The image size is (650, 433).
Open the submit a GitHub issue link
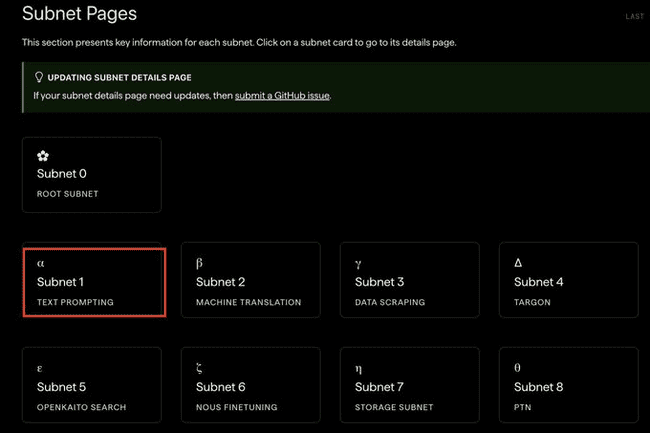coord(282,96)
